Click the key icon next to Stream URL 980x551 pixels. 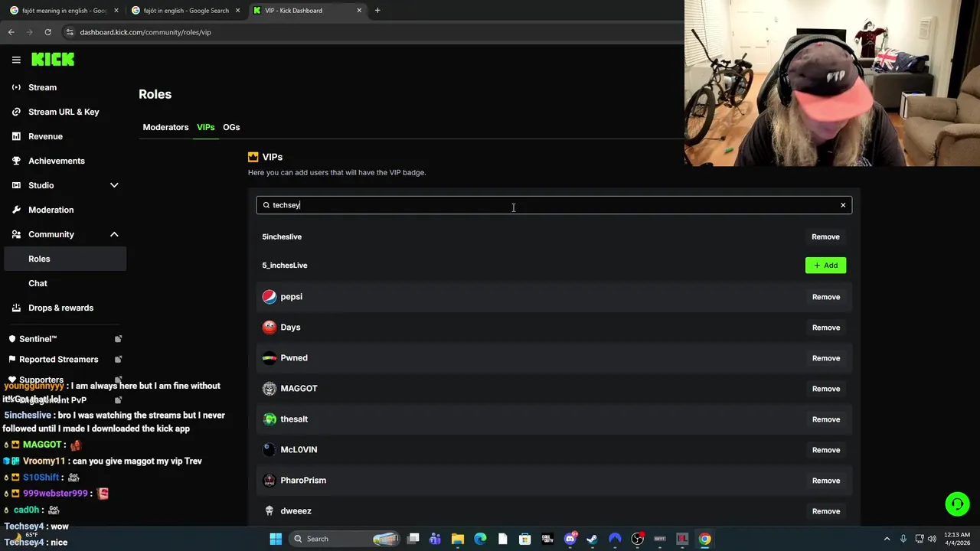pos(16,112)
